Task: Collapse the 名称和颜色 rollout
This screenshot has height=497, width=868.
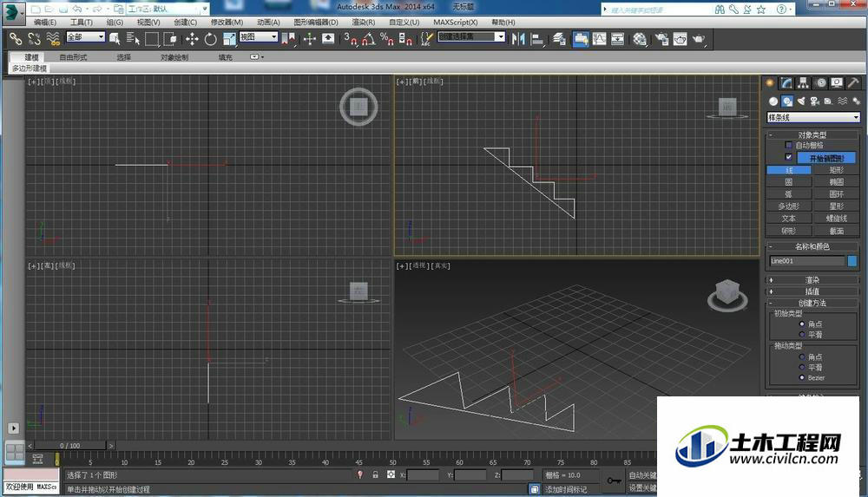Action: pos(812,246)
